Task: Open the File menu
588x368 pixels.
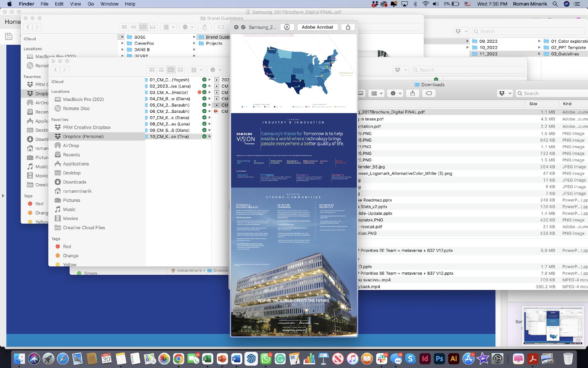Action: coord(44,4)
